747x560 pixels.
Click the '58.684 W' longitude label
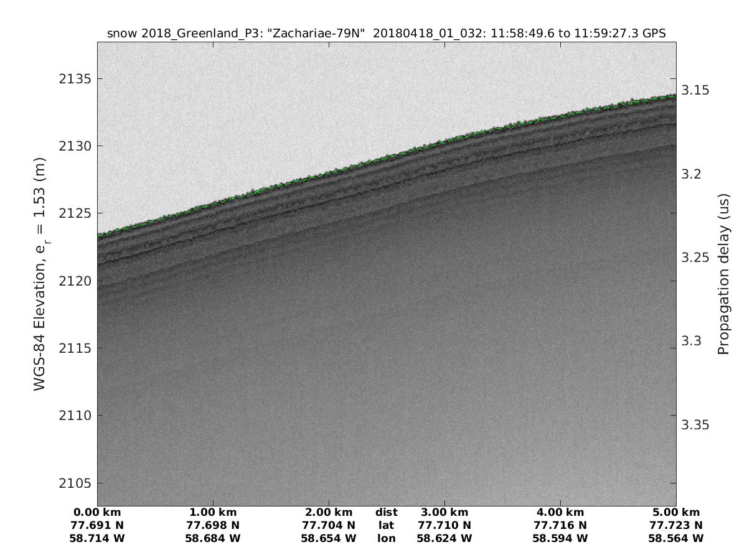coord(213,538)
